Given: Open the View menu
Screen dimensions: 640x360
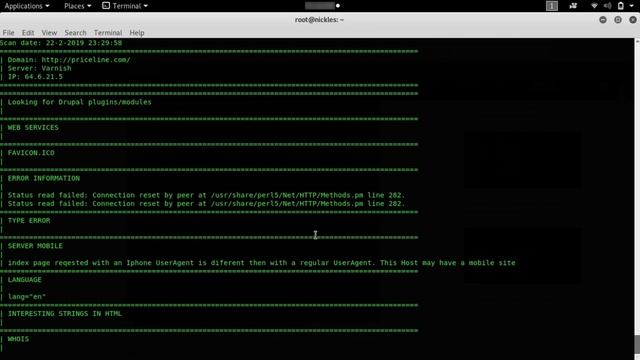Looking at the screenshot, I should [49, 33].
